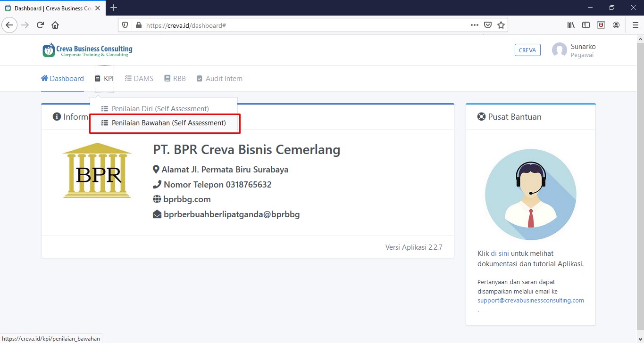Open a new browser tab
The height and width of the screenshot is (343, 644).
[114, 8]
